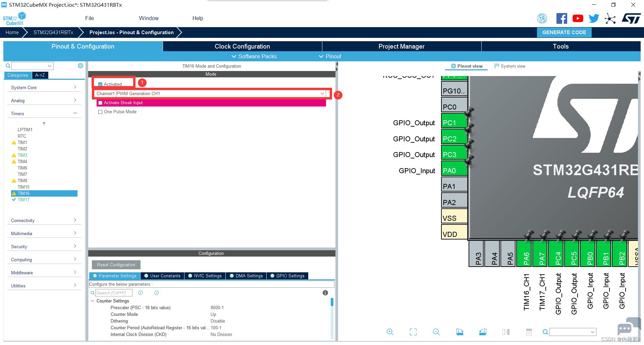
Task: Open the GPIO Settings tab
Action: (x=287, y=276)
